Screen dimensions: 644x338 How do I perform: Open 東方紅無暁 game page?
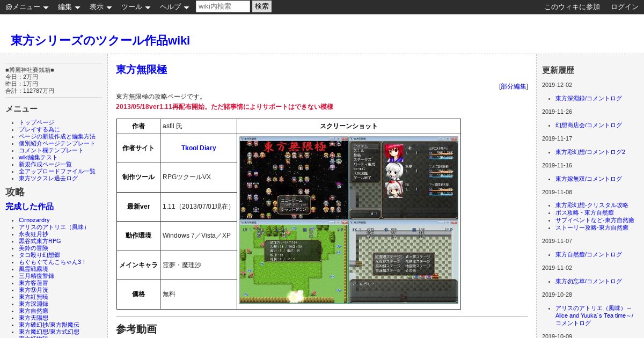33,297
